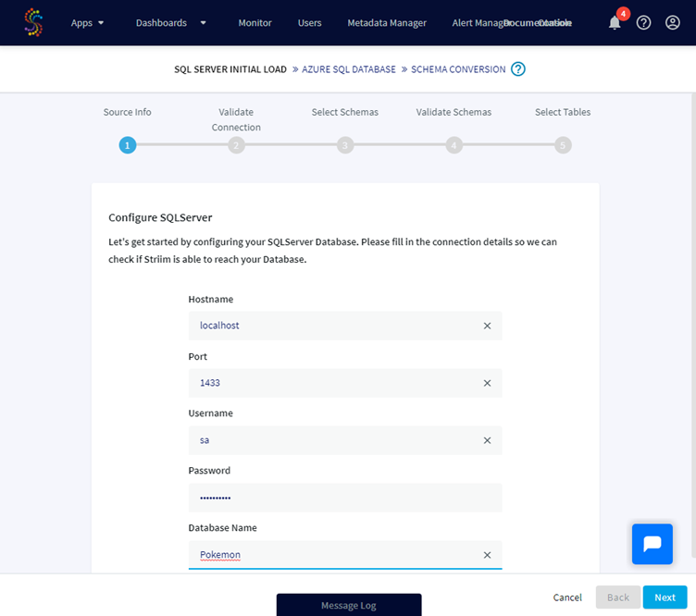696x616 pixels.
Task: Click the Cancel button
Action: [x=567, y=598]
